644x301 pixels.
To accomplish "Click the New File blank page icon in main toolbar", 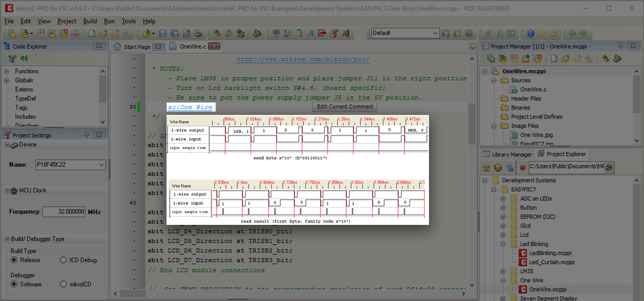I will pyautogui.click(x=92, y=33).
